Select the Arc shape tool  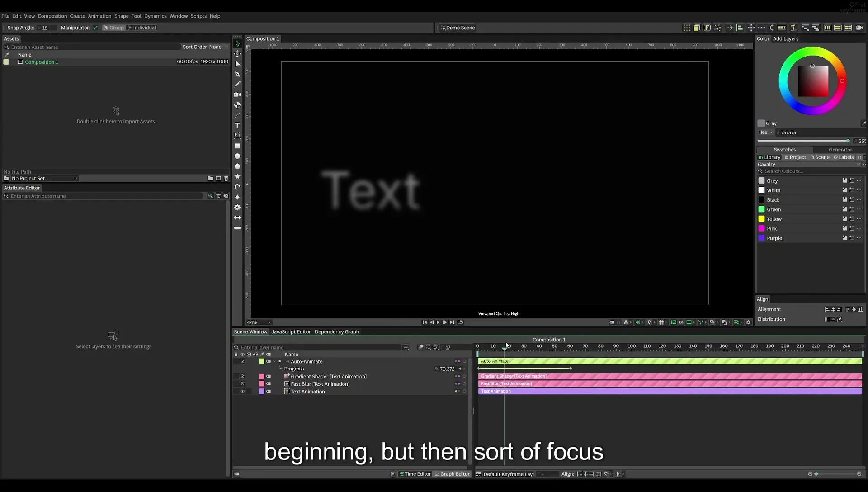click(237, 187)
